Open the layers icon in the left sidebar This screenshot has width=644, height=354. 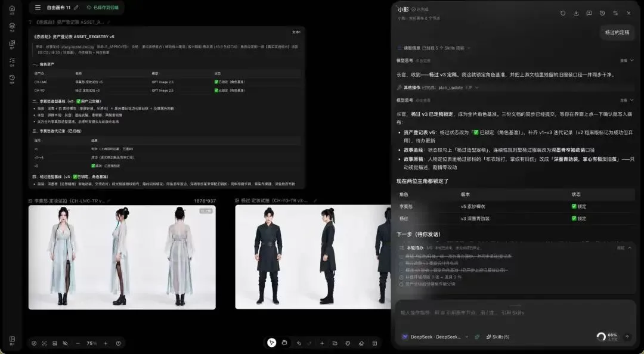coord(12,26)
